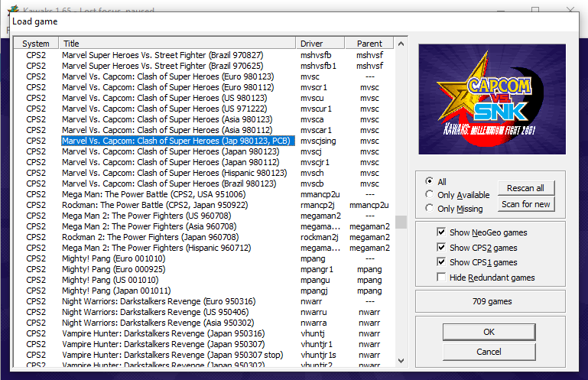The width and height of the screenshot is (588, 380).
Task: Click the Scan for new button
Action: (526, 204)
